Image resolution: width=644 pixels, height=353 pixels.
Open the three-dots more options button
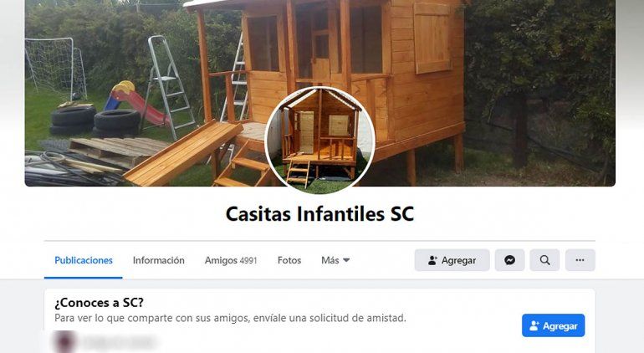click(580, 260)
